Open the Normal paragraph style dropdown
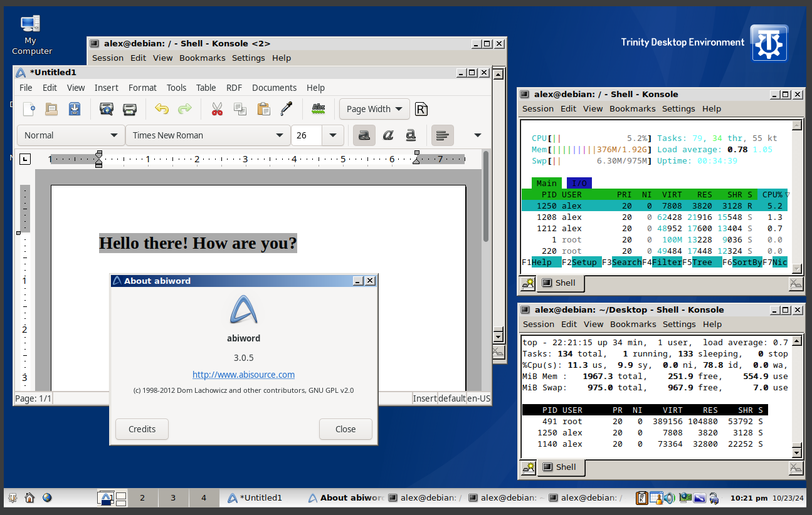The image size is (812, 515). [113, 135]
